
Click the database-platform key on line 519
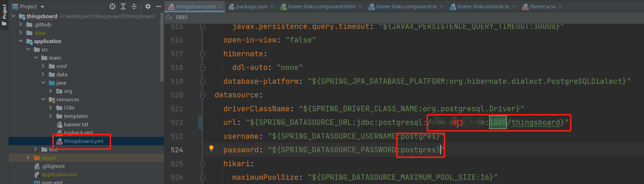click(x=261, y=81)
